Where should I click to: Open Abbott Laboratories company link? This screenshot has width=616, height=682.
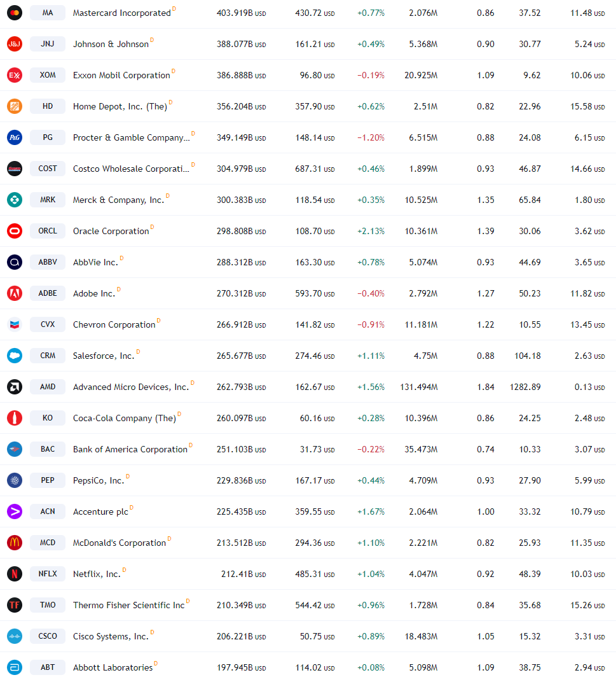click(113, 667)
